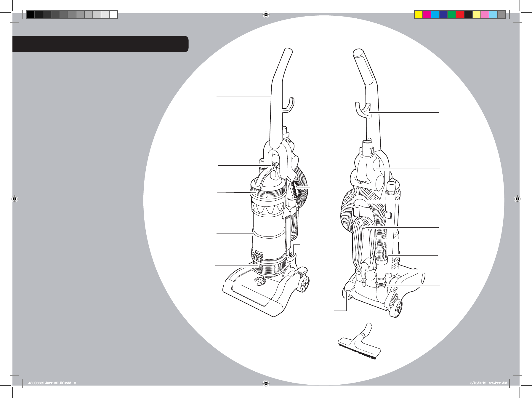Click the crosshair registration mark at top center

(266, 14)
